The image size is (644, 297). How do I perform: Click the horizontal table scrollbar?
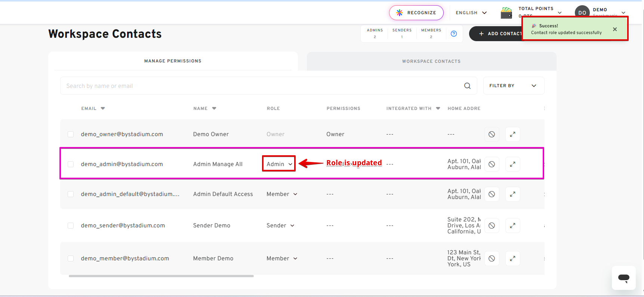[161, 276]
